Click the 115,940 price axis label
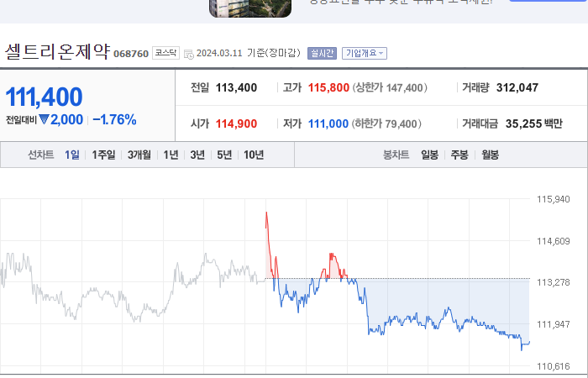The image size is (588, 378). click(553, 199)
